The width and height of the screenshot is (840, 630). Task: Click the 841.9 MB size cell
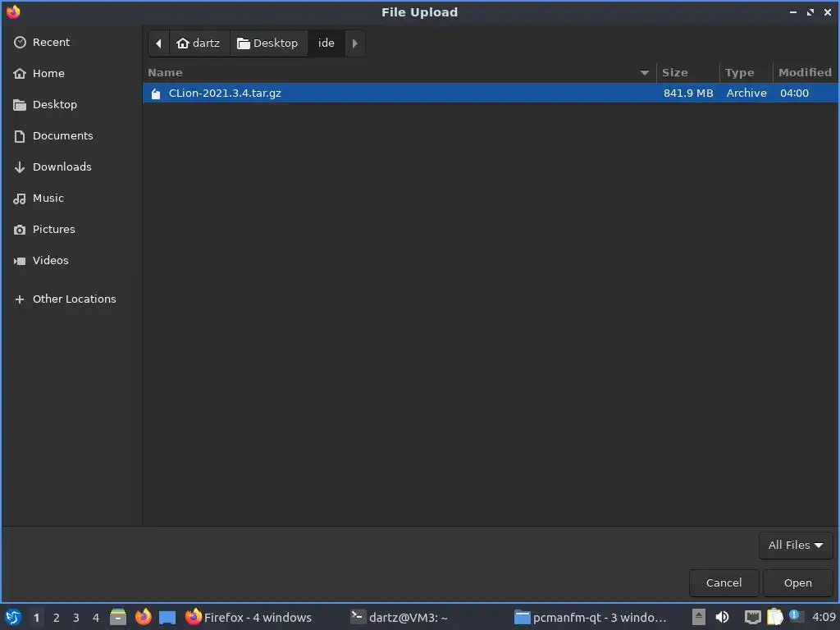[688, 94]
